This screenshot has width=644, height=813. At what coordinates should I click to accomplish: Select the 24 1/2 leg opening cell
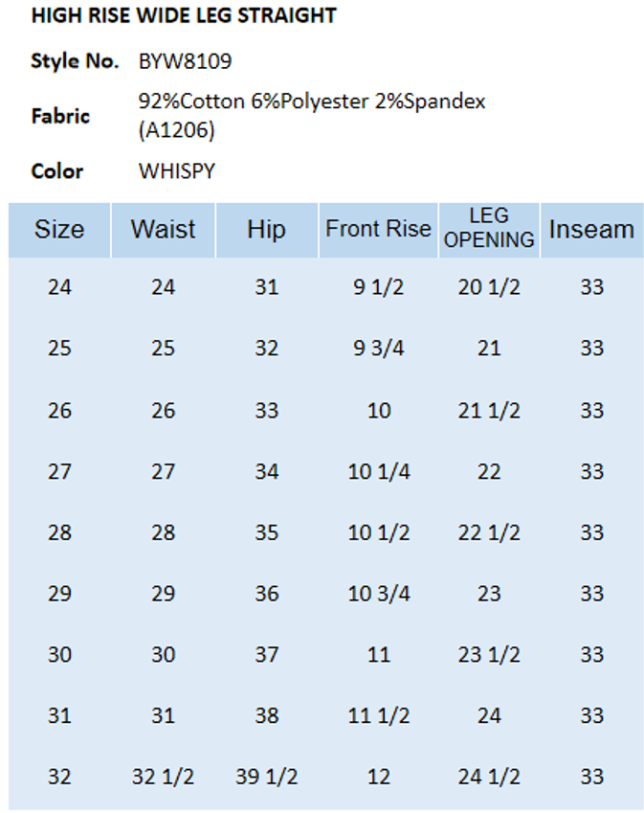tap(489, 778)
